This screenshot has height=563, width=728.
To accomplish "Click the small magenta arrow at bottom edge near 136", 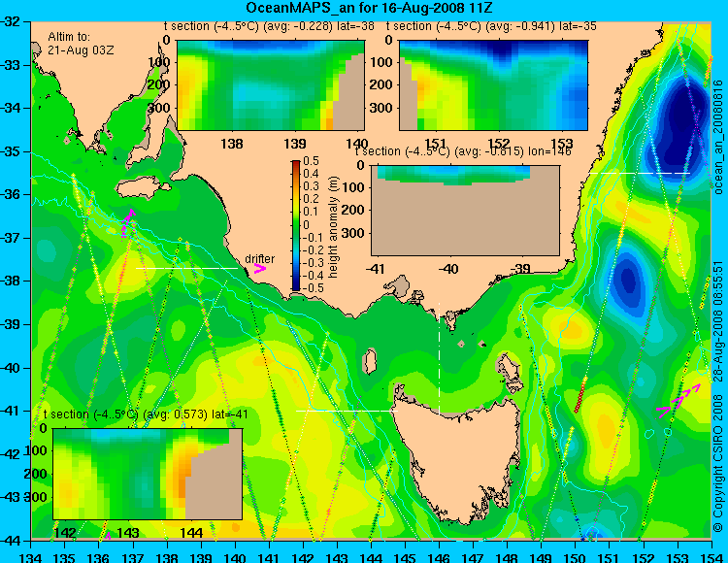I will click(x=107, y=536).
